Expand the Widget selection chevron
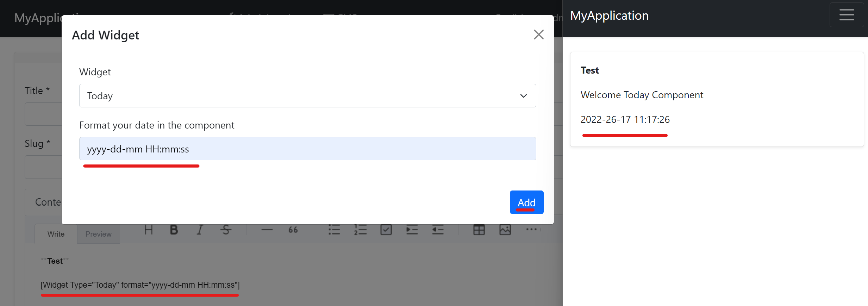868x306 pixels. (523, 96)
